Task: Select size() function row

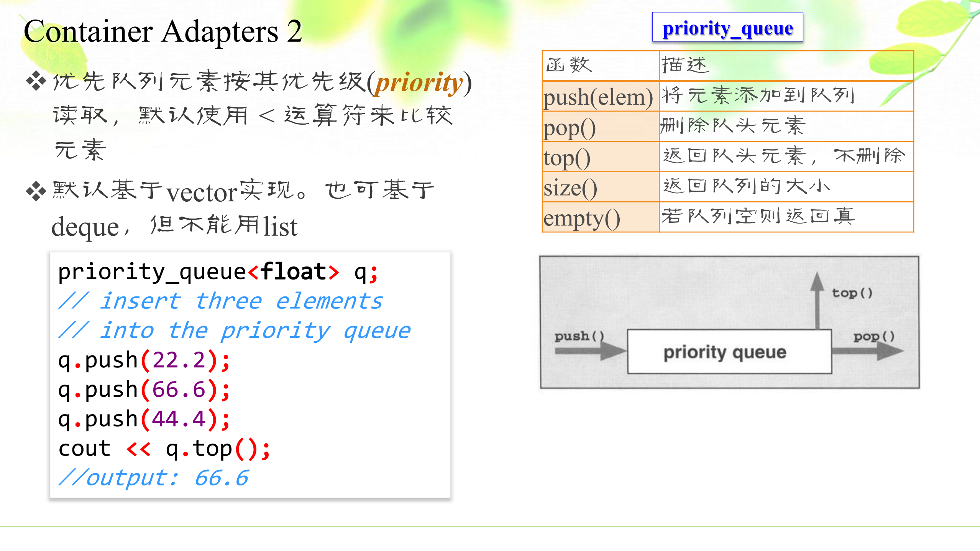Action: tap(728, 188)
